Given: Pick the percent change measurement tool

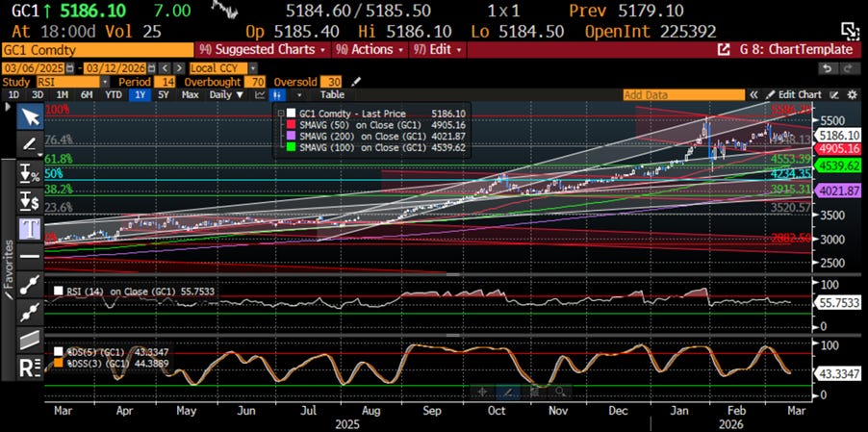Looking at the screenshot, I should (x=30, y=173).
